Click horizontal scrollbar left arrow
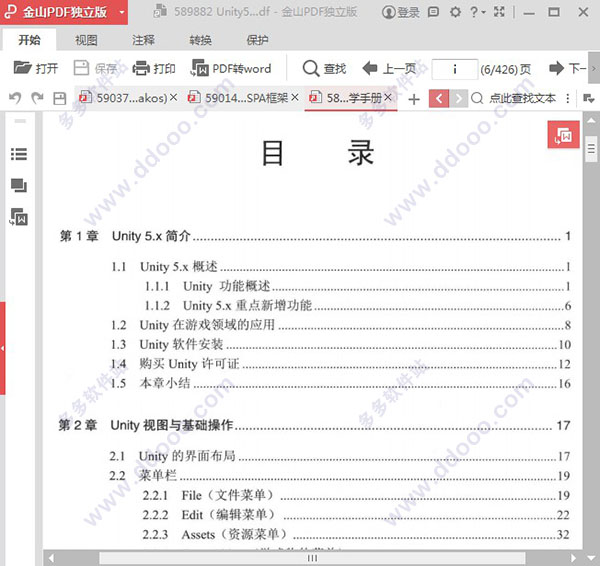This screenshot has height=566, width=600. tap(51, 558)
